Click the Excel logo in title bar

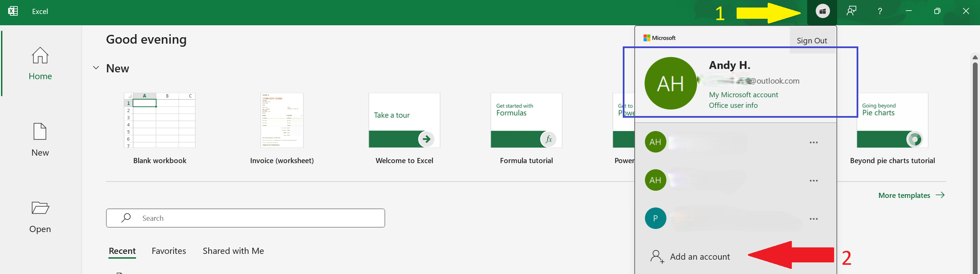point(13,11)
